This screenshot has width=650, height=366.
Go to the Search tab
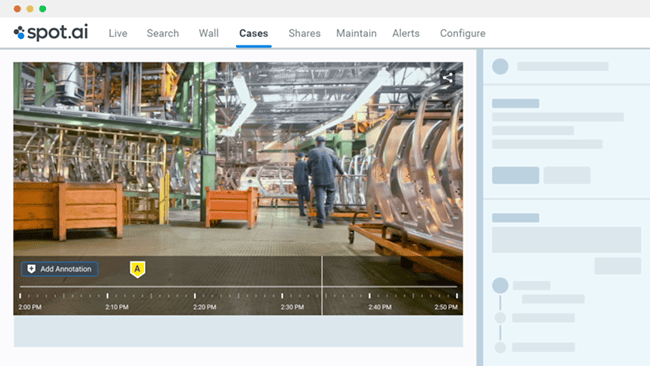pos(162,33)
